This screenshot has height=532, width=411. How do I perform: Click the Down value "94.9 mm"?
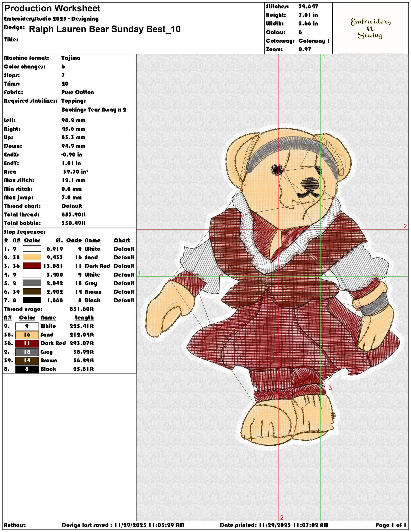click(x=73, y=146)
